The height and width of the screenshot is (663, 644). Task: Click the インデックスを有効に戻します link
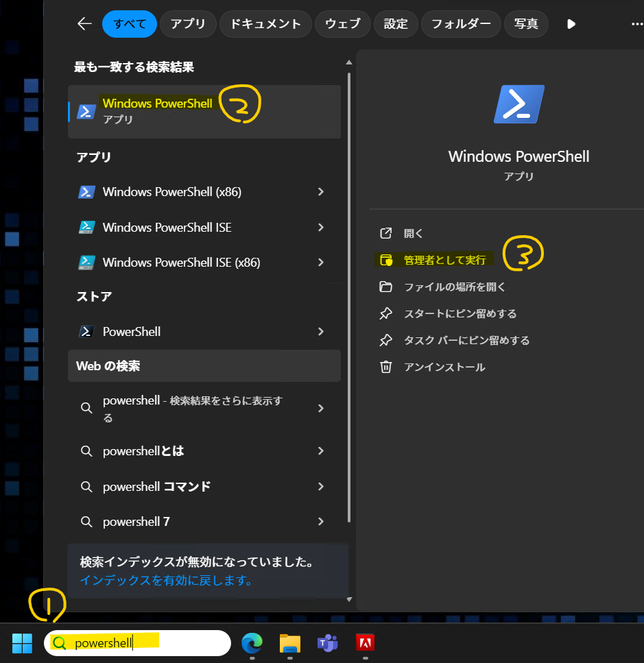(167, 581)
